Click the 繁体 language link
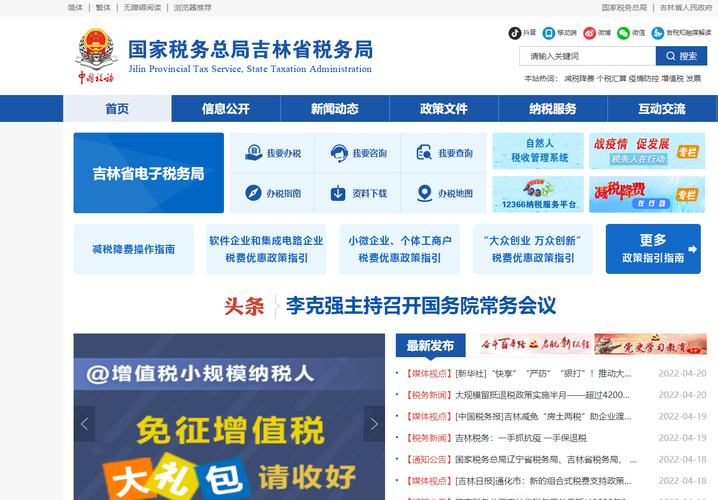 pyautogui.click(x=103, y=7)
